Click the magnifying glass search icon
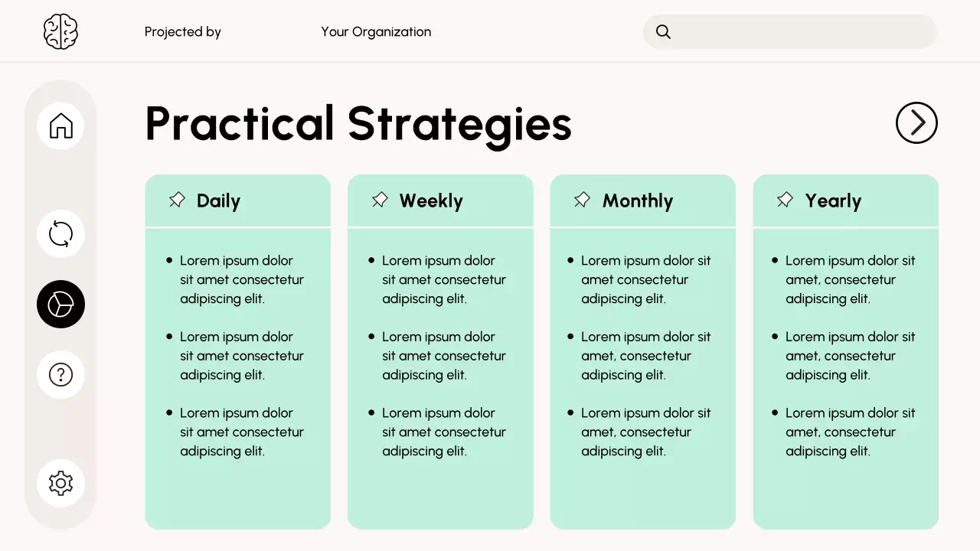This screenshot has height=551, width=980. [664, 32]
